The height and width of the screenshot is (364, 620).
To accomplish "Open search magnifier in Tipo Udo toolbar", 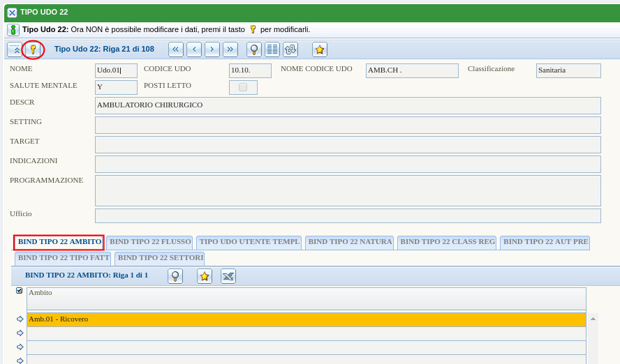I will [254, 50].
